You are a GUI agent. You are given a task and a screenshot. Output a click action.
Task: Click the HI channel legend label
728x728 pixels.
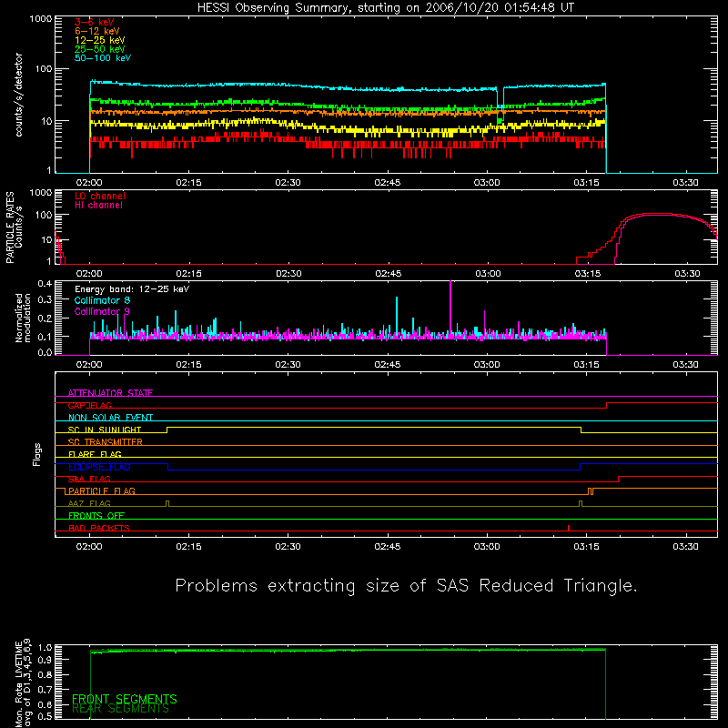(x=99, y=206)
